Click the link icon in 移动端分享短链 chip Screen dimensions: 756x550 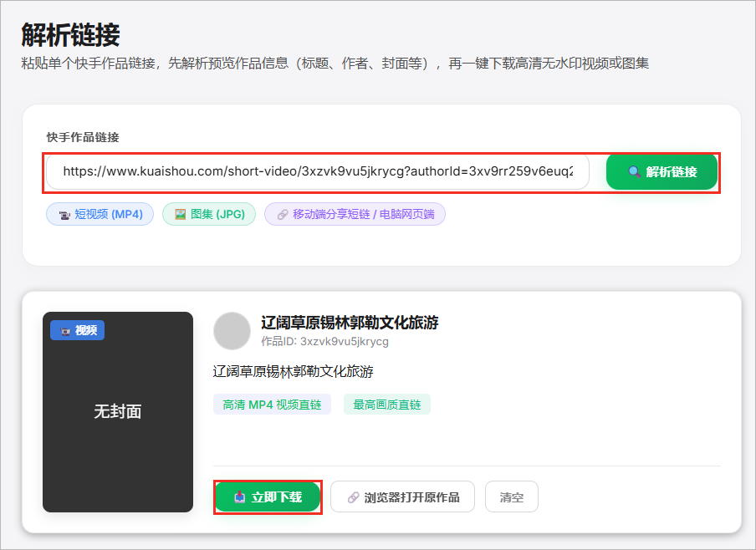pos(283,215)
